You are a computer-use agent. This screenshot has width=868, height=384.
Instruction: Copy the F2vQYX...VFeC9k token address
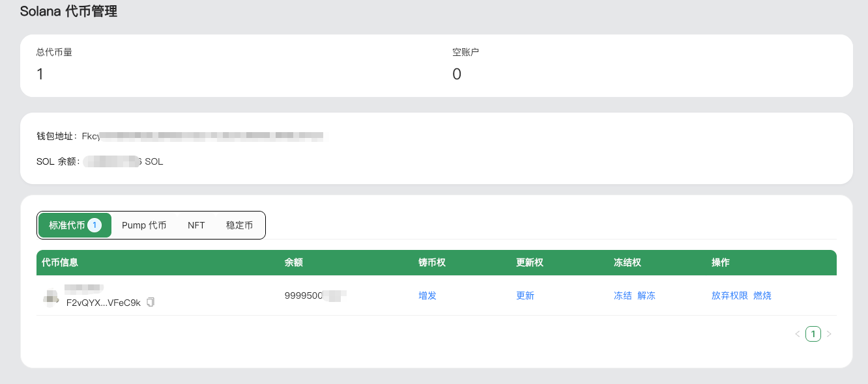click(x=151, y=303)
